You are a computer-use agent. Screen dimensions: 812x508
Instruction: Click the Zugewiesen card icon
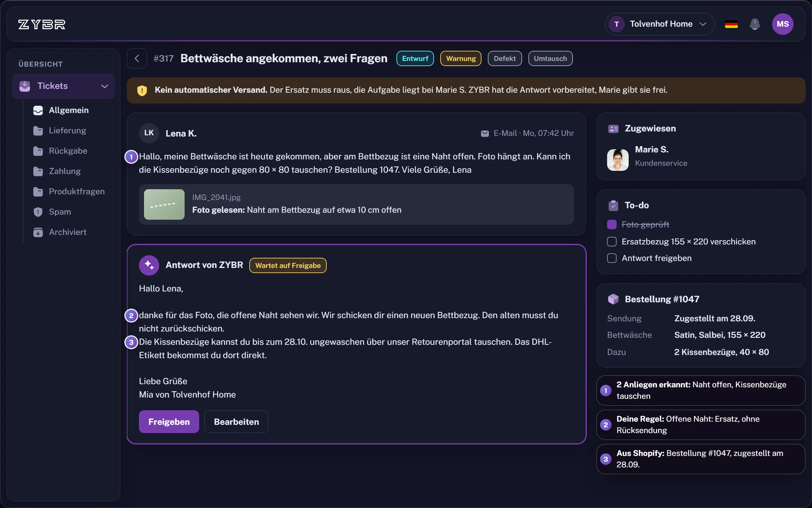click(x=613, y=129)
